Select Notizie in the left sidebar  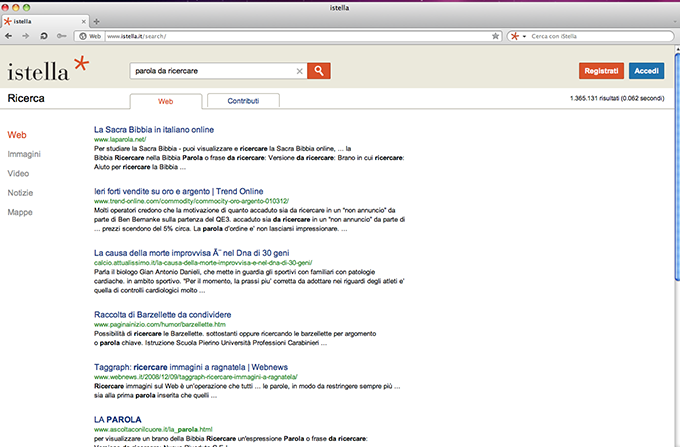(x=20, y=193)
